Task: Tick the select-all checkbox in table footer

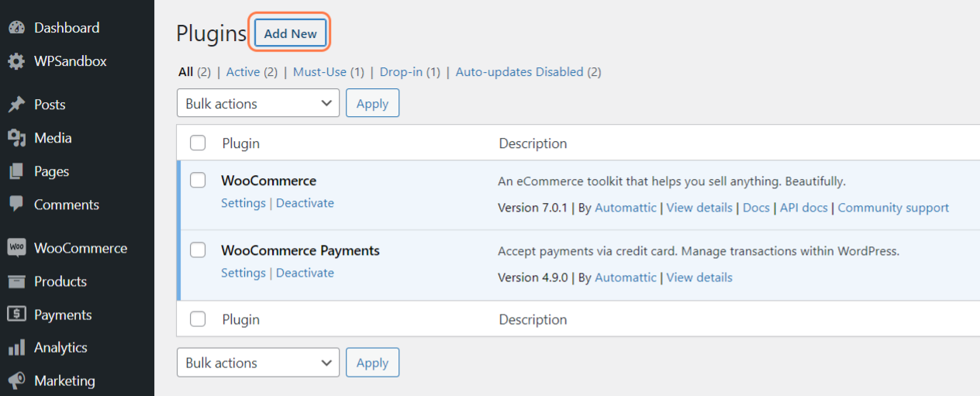Action: coord(198,319)
